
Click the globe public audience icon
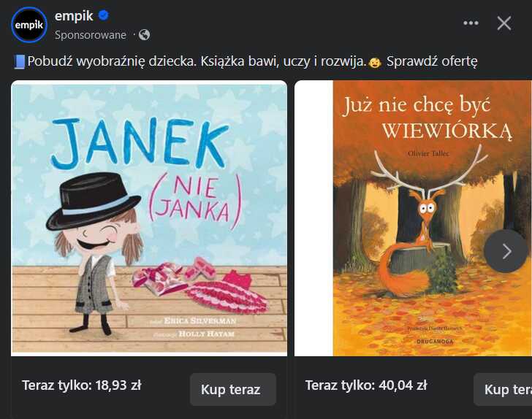144,34
